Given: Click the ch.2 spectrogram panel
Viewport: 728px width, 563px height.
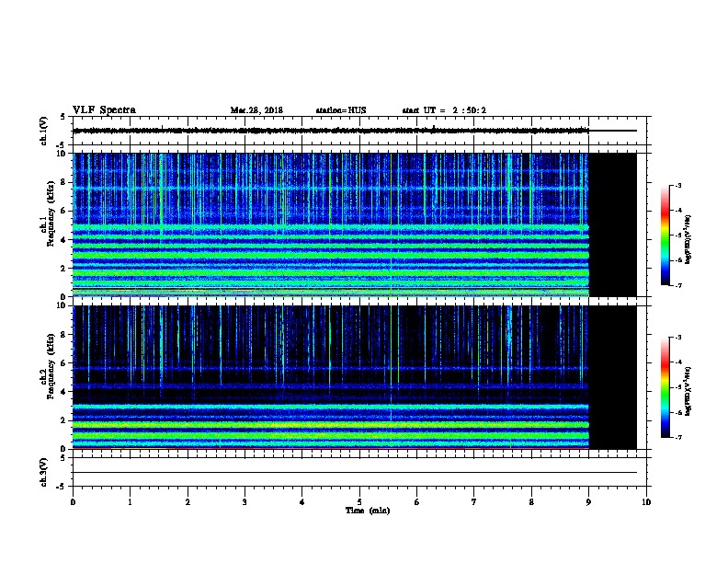Looking at the screenshot, I should pos(355,377).
